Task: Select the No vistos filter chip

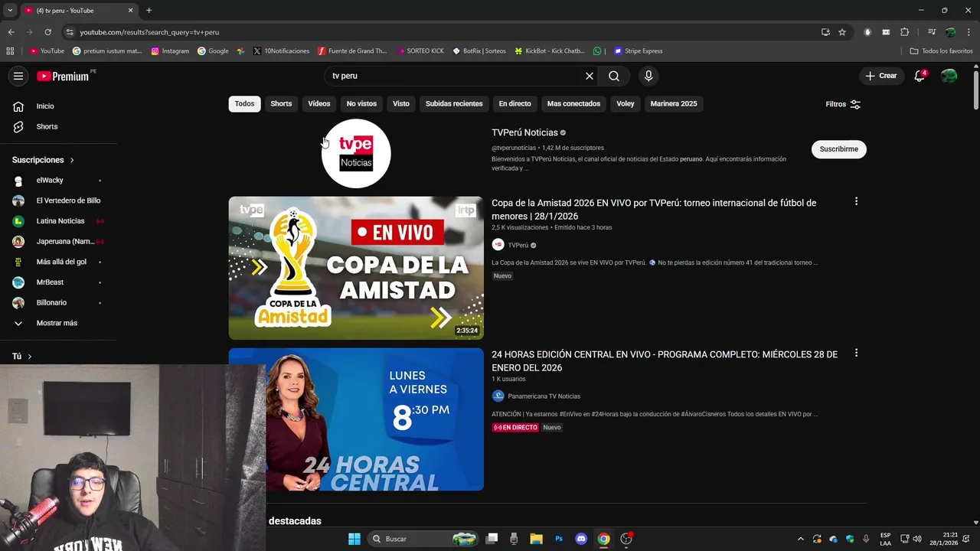Action: [x=361, y=104]
